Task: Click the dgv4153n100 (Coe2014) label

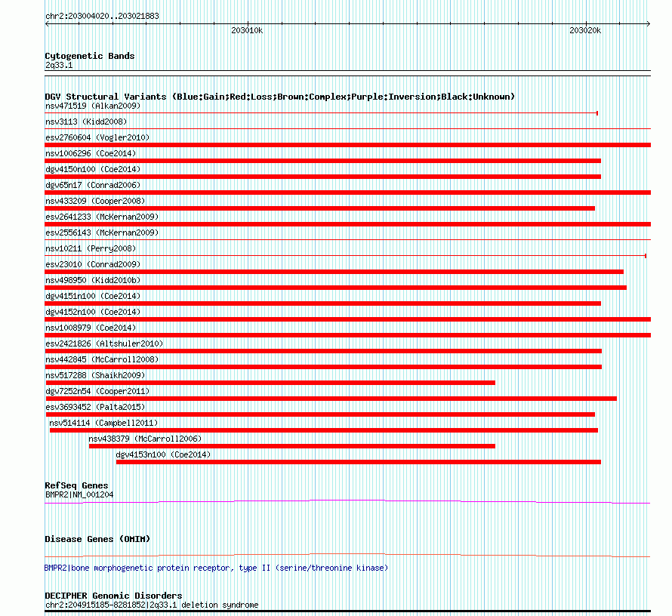Action: 163,454
